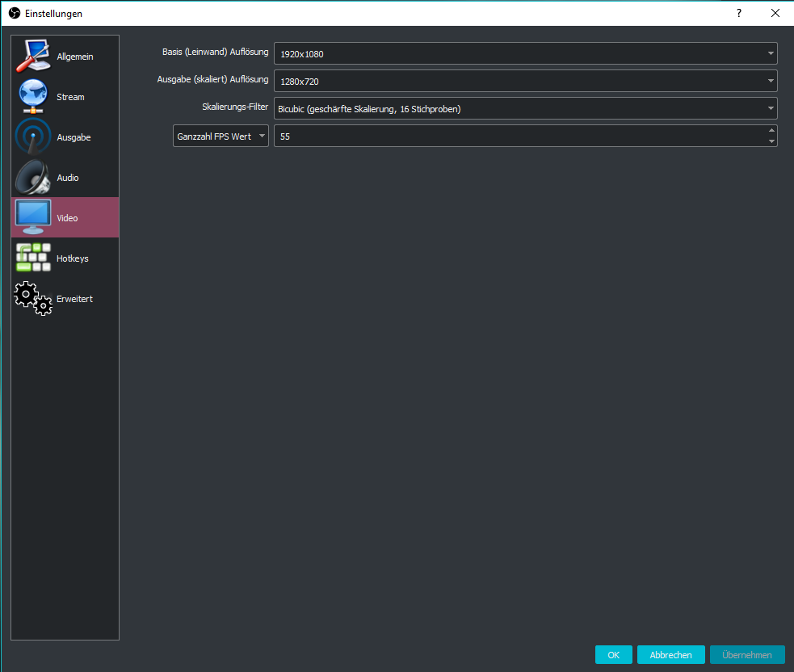Select the Video monitor icon
Viewport: 794px width, 672px height.
(33, 217)
